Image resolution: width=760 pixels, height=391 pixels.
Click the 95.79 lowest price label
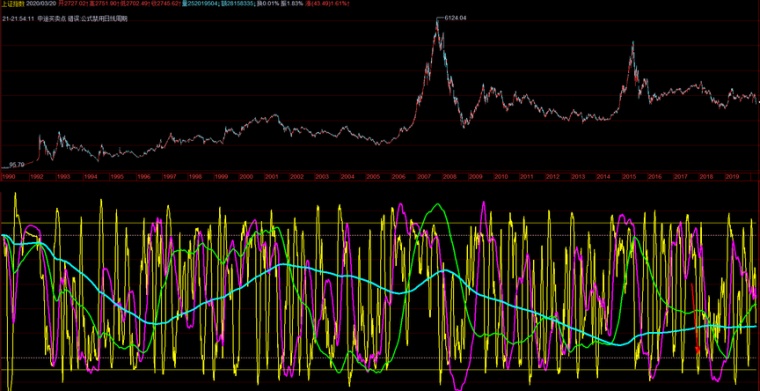click(16, 165)
